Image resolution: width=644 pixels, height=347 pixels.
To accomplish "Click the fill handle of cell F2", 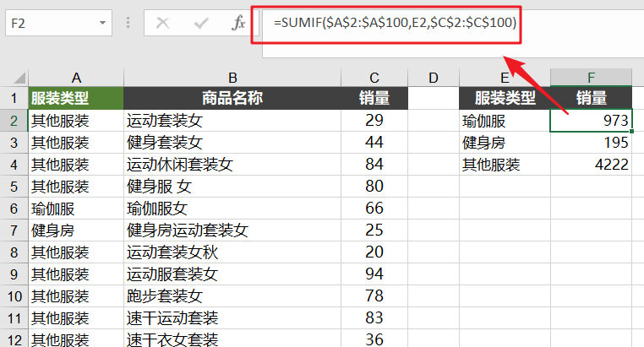I will 631,131.
